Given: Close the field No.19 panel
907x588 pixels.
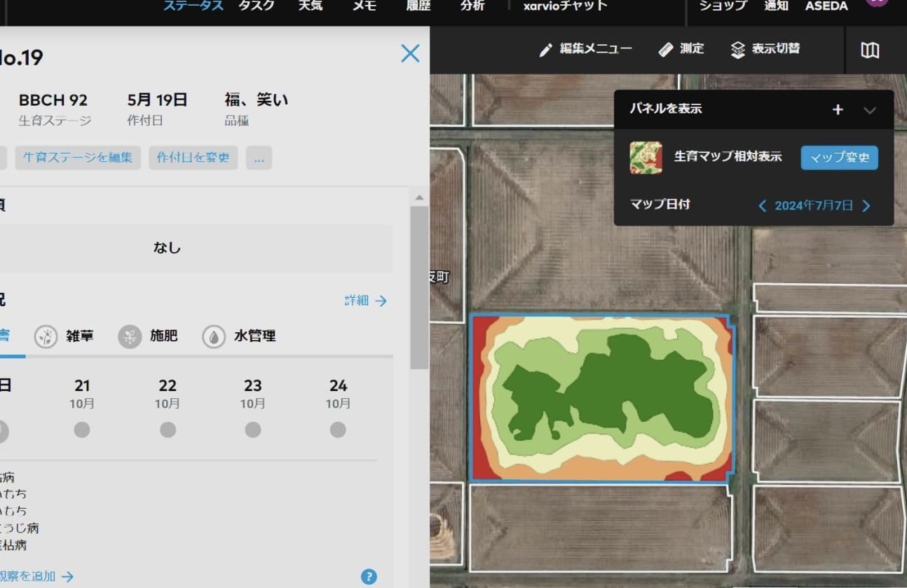Looking at the screenshot, I should pos(410,53).
